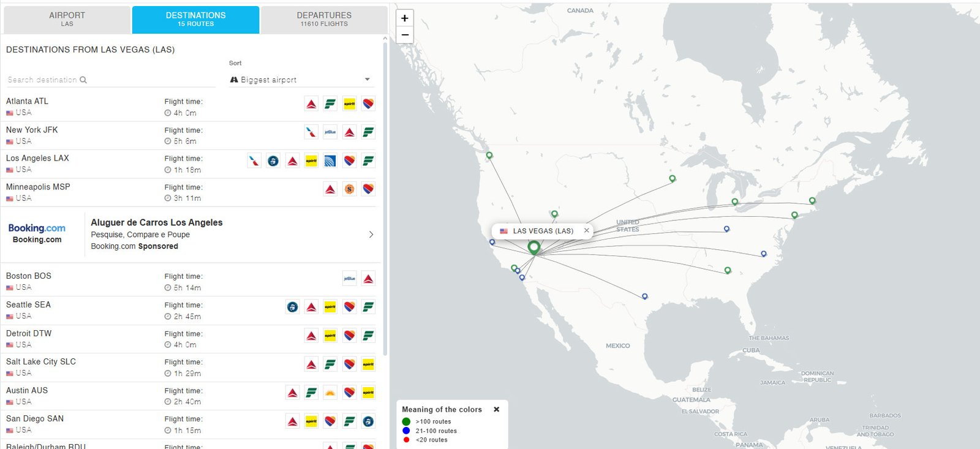Select Austin AUS destination row

pos(190,396)
